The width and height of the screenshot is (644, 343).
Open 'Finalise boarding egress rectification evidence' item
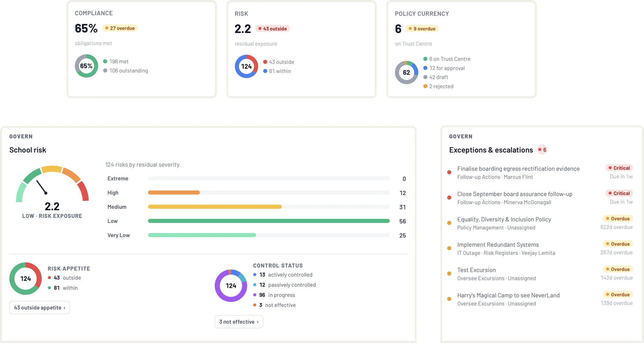(x=540, y=172)
